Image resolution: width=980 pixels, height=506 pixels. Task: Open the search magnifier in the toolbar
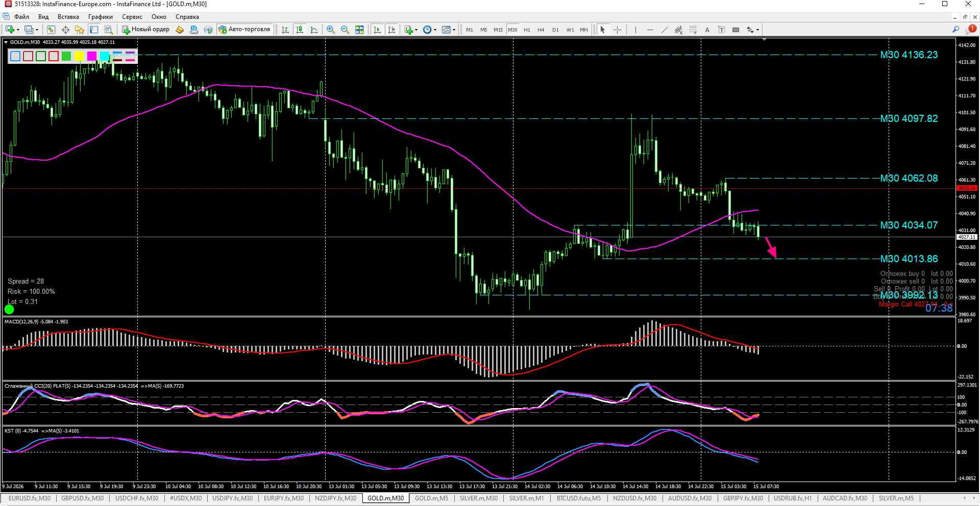point(955,30)
